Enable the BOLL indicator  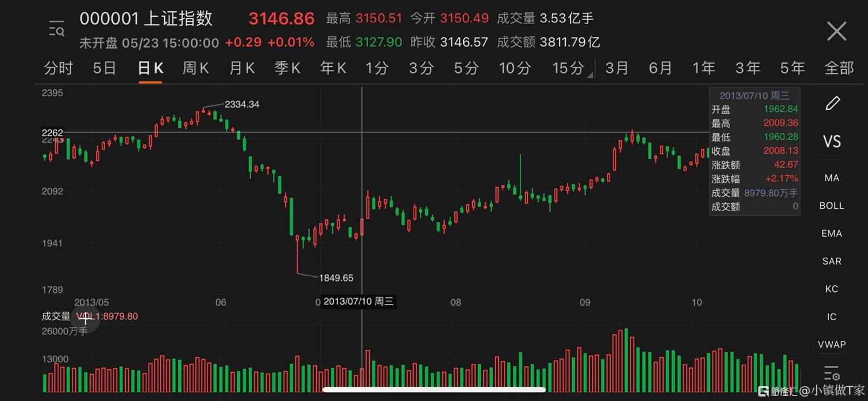point(832,206)
